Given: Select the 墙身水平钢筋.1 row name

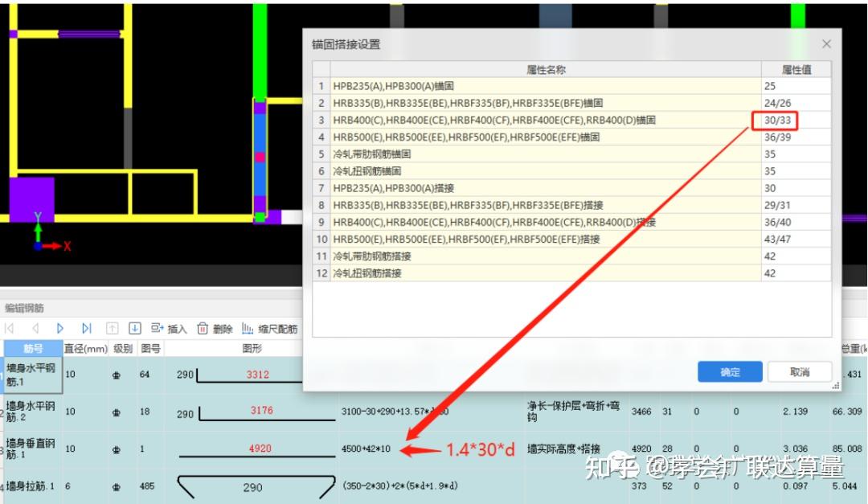Looking at the screenshot, I should (x=33, y=375).
